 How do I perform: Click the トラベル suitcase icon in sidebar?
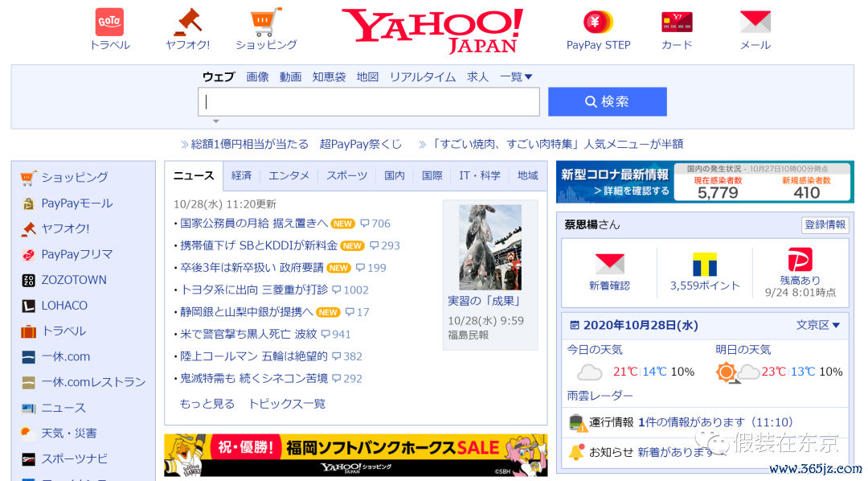[28, 331]
